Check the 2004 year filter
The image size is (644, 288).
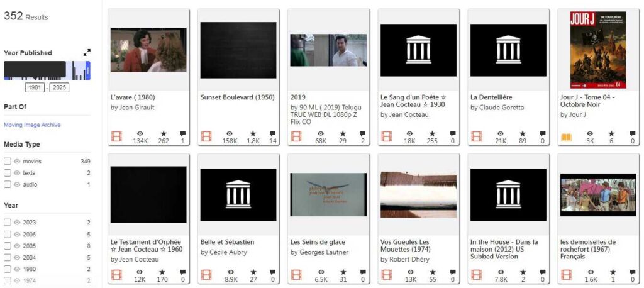coord(8,258)
